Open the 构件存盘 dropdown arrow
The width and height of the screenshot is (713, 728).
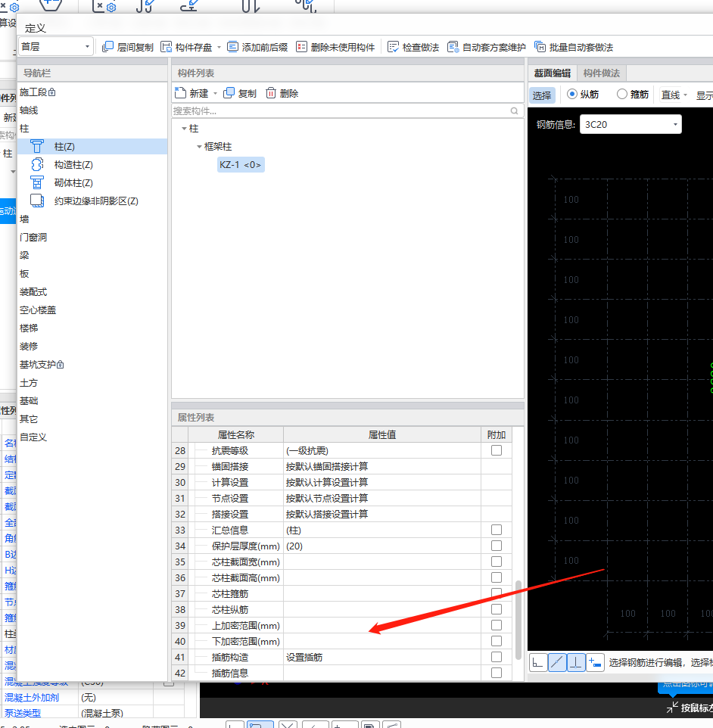[219, 48]
